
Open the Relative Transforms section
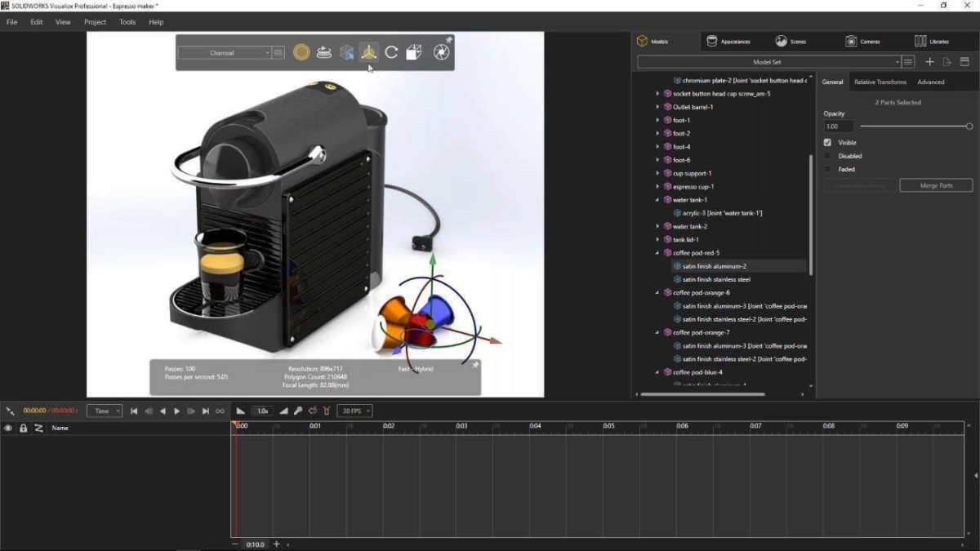(x=880, y=82)
